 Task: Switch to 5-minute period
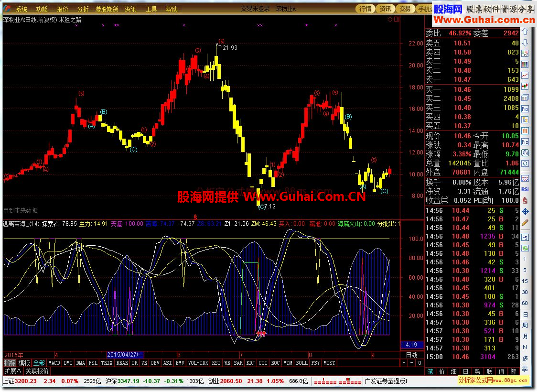525,270
